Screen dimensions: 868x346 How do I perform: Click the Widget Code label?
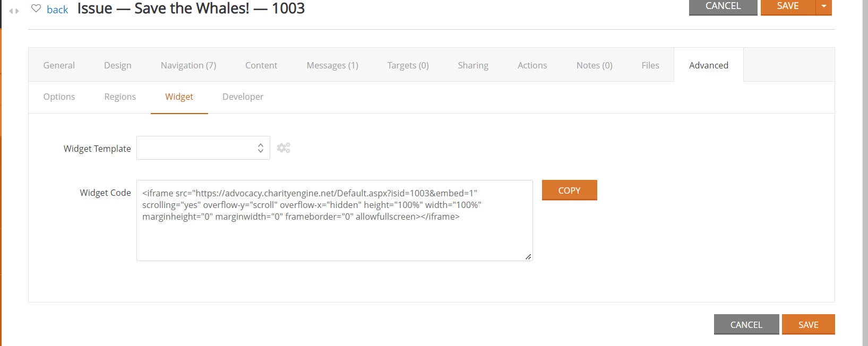pyautogui.click(x=105, y=193)
